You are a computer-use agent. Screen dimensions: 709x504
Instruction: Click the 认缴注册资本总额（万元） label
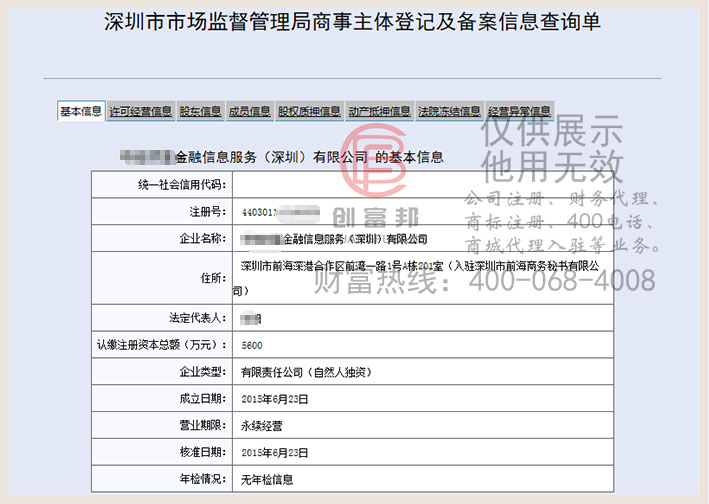162,345
